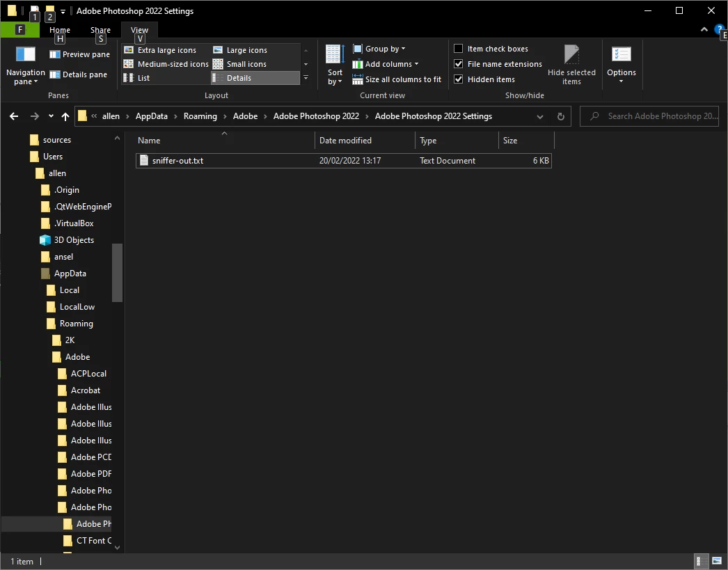Uncheck Hidden items
This screenshot has width=728, height=570.
(458, 79)
